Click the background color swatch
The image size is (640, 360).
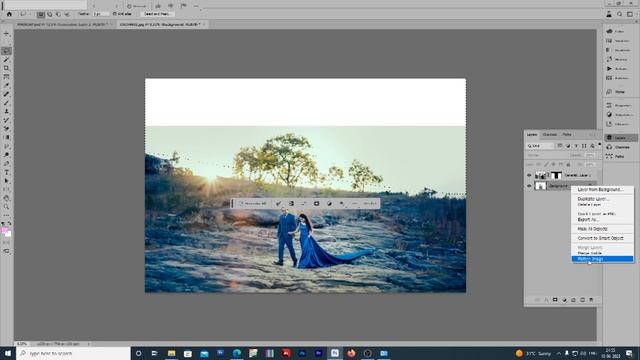click(x=9, y=234)
